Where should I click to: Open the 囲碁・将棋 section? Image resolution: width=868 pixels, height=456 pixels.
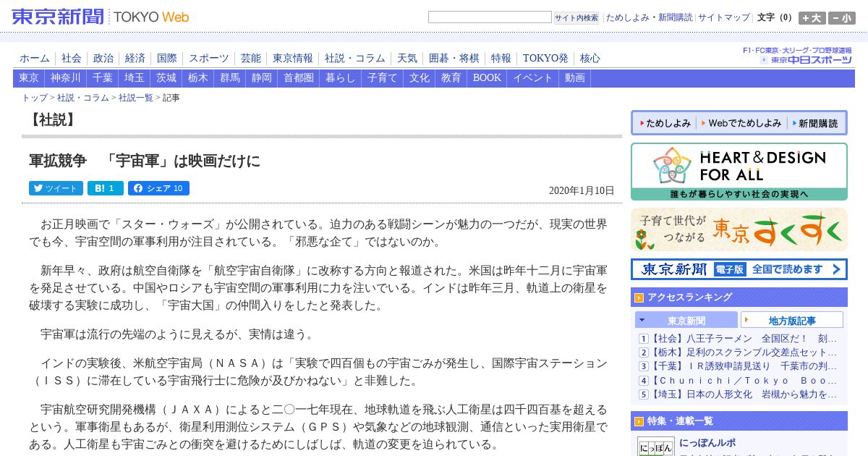click(x=454, y=58)
